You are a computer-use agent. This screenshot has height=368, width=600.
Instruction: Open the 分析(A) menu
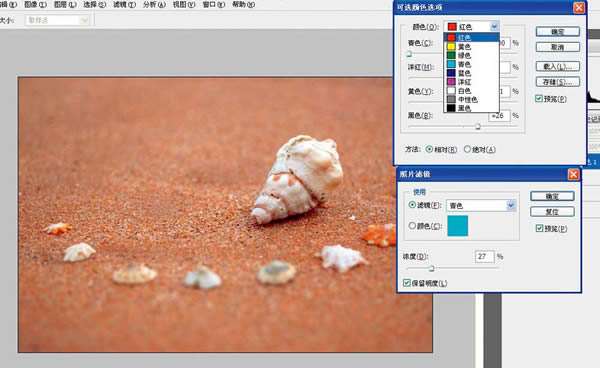click(x=154, y=5)
